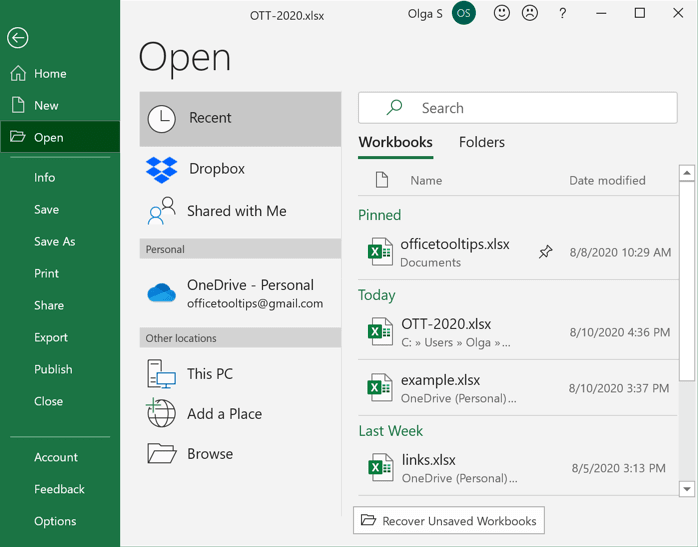
Task: Click Recover Unsaved Workbooks button
Action: point(449,520)
